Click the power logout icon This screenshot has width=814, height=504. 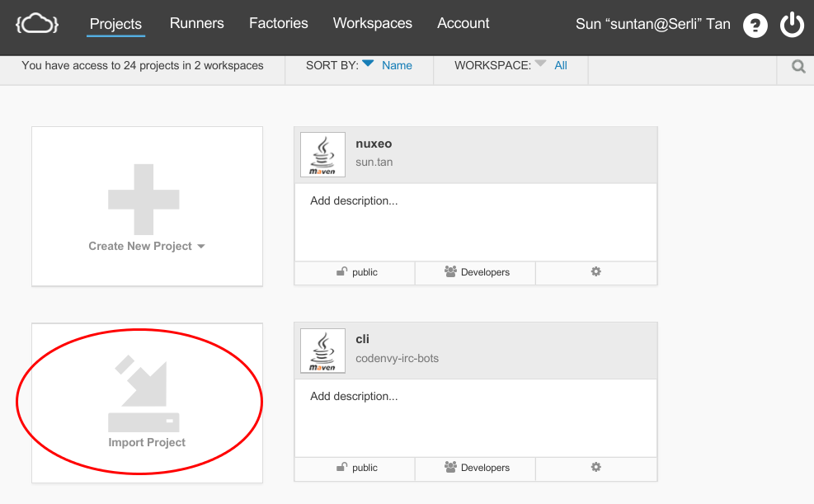pyautogui.click(x=792, y=25)
